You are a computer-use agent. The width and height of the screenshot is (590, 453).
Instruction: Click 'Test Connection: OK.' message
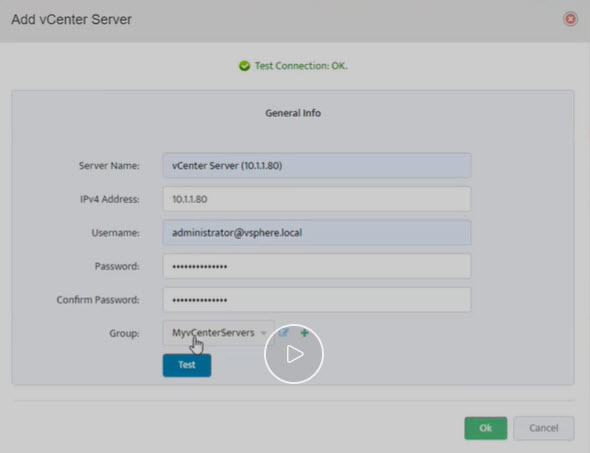coord(301,66)
